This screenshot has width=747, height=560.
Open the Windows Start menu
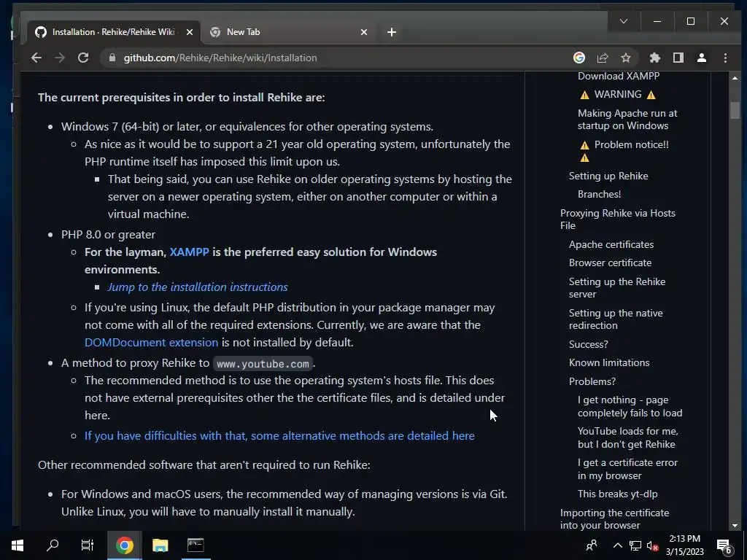(x=18, y=545)
